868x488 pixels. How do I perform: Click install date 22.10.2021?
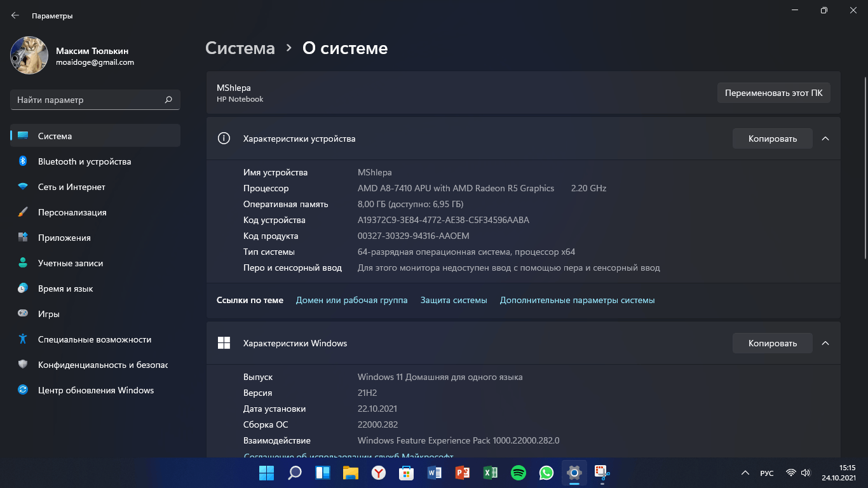tap(377, 409)
